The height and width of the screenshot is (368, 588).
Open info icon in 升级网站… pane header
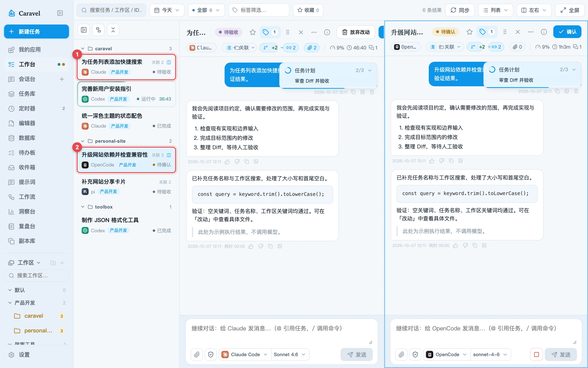[544, 32]
